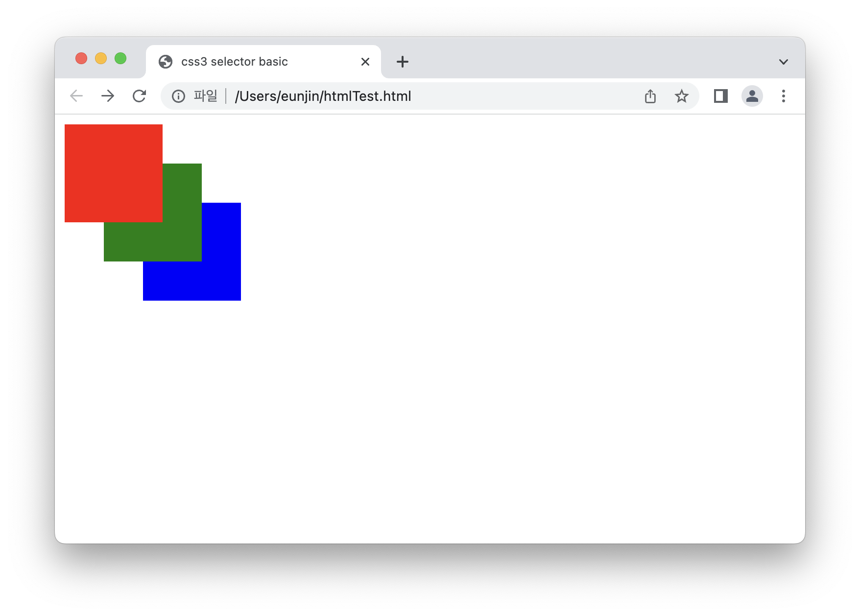Image resolution: width=860 pixels, height=616 pixels.
Task: Minimize window with yellow button
Action: coord(101,58)
